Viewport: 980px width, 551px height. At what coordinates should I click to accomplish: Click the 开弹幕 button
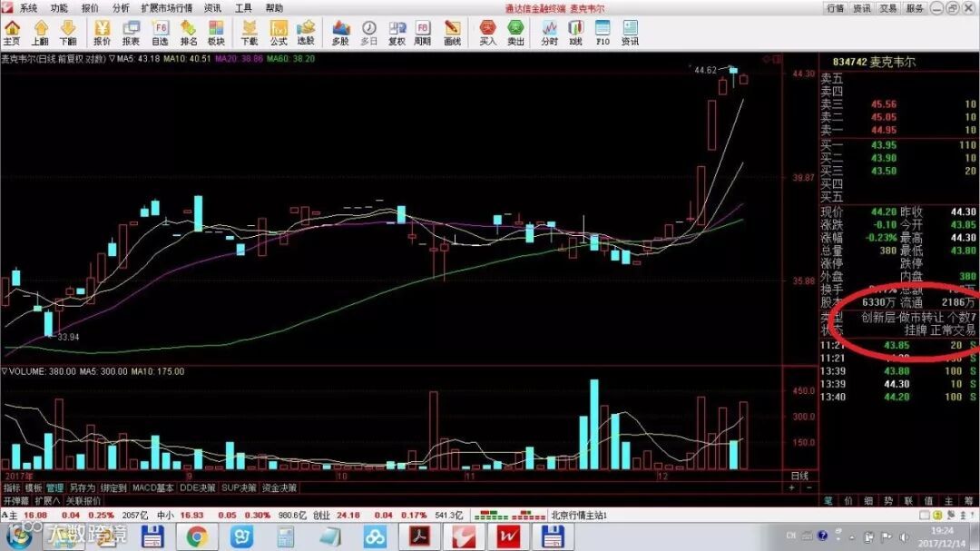tap(15, 501)
